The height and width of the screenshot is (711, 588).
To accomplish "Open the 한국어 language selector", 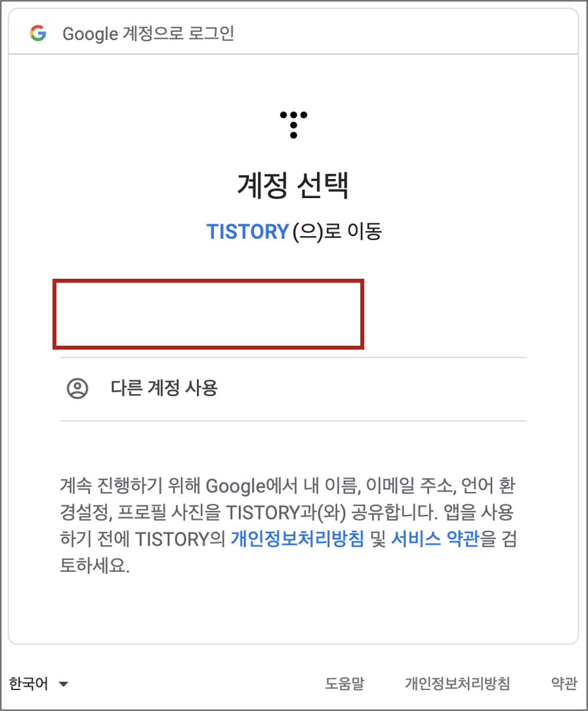I will [x=39, y=683].
